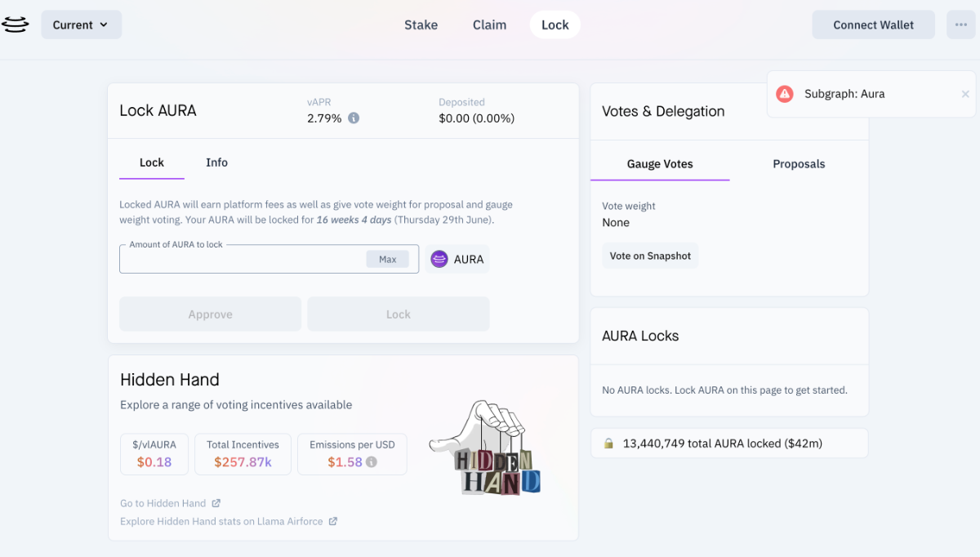Image resolution: width=980 pixels, height=557 pixels.
Task: Click the AURA token icon
Action: 439,259
